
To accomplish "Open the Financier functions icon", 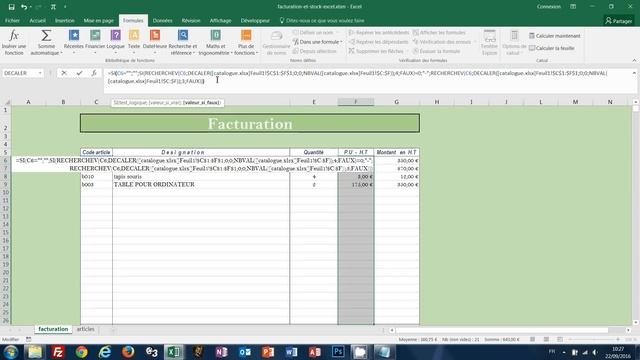I will point(95,36).
